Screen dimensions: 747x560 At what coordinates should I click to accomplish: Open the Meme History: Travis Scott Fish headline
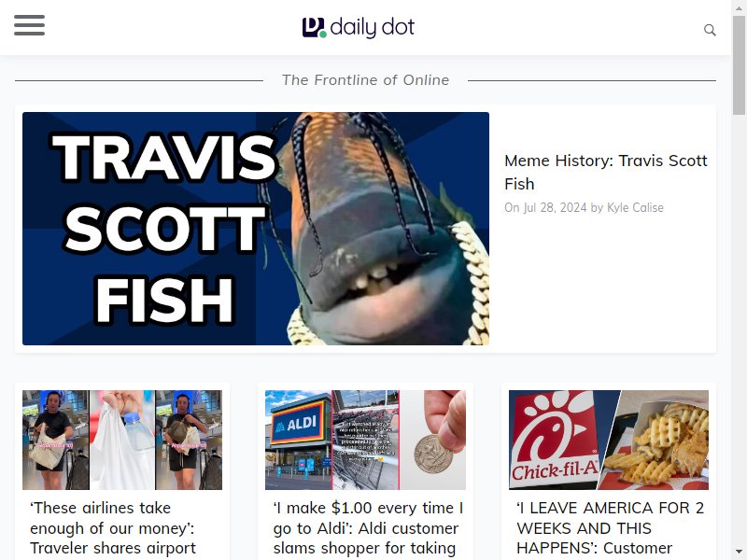click(605, 172)
